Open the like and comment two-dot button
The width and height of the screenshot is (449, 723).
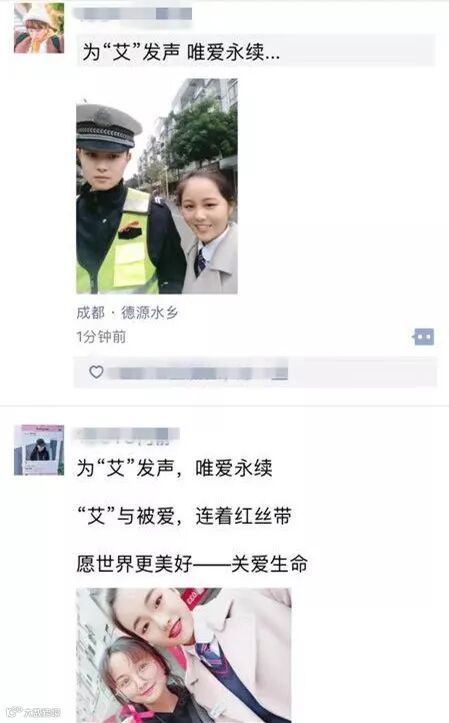pos(424,337)
